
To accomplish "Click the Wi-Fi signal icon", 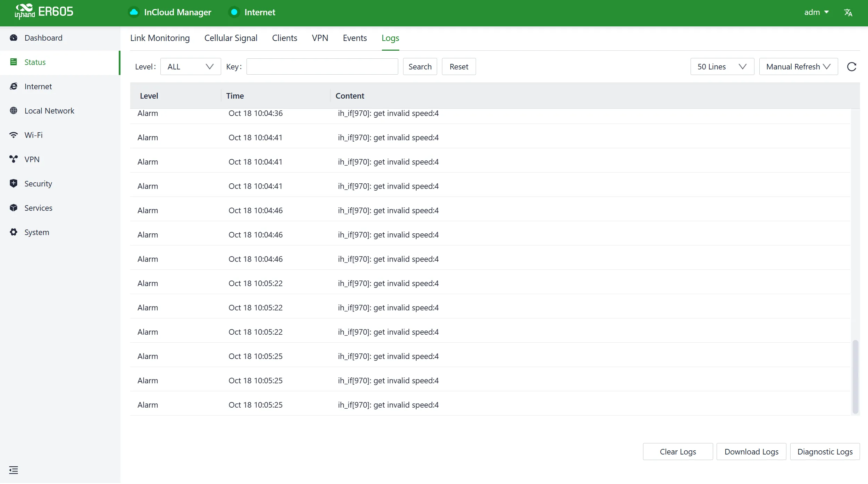I will 14,135.
